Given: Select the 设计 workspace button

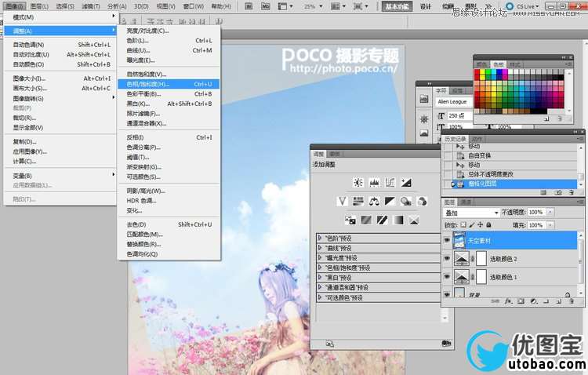Looking at the screenshot, I should coord(425,6).
